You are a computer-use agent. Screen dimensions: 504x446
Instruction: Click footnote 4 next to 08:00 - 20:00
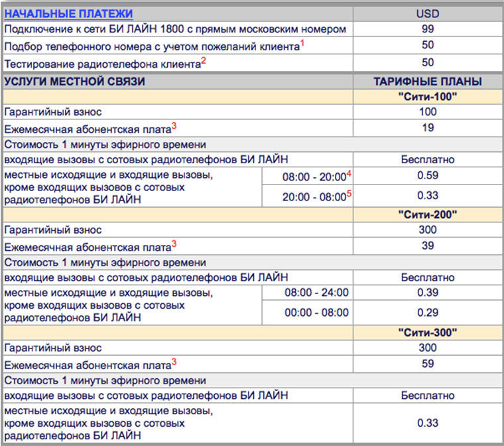point(349,174)
